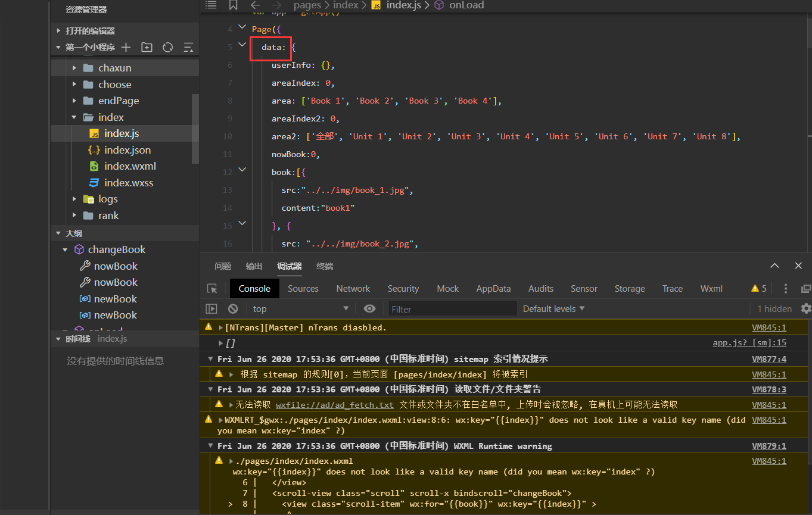This screenshot has height=515, width=812.
Task: Toggle the console sidebar icon
Action: coord(211,308)
